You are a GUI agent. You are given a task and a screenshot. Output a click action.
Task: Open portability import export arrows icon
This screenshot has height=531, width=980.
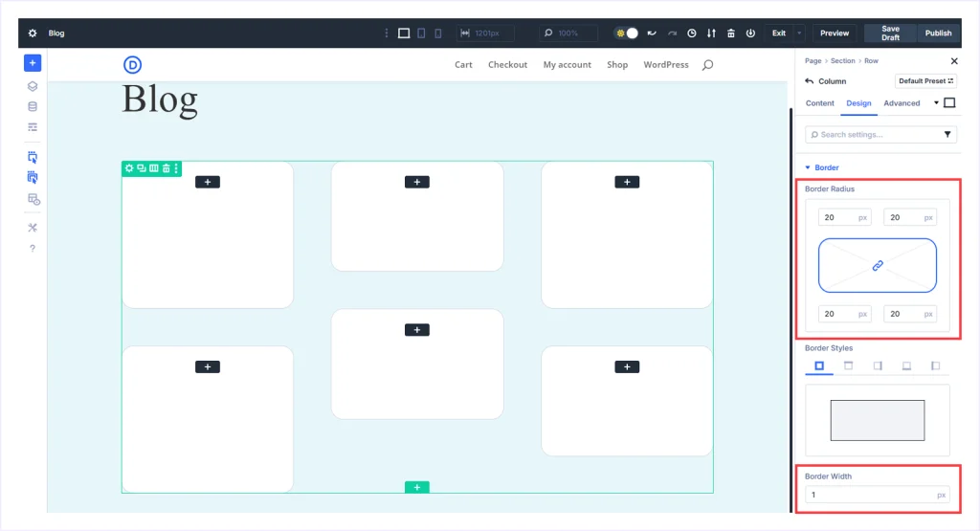(x=711, y=33)
